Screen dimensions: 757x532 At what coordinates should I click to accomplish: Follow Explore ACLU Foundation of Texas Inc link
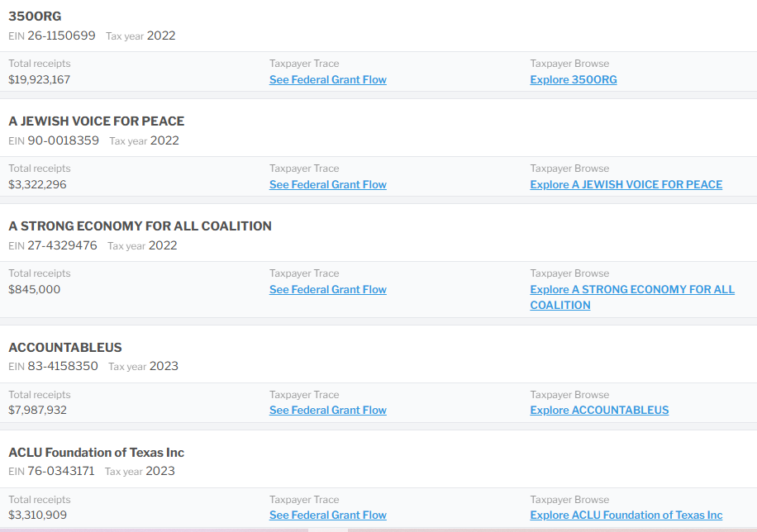coord(626,515)
